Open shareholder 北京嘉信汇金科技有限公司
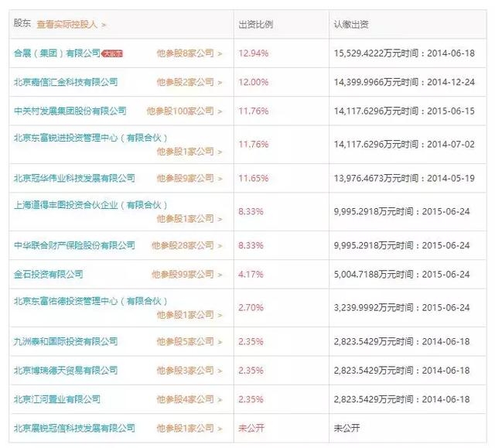 (x=66, y=82)
